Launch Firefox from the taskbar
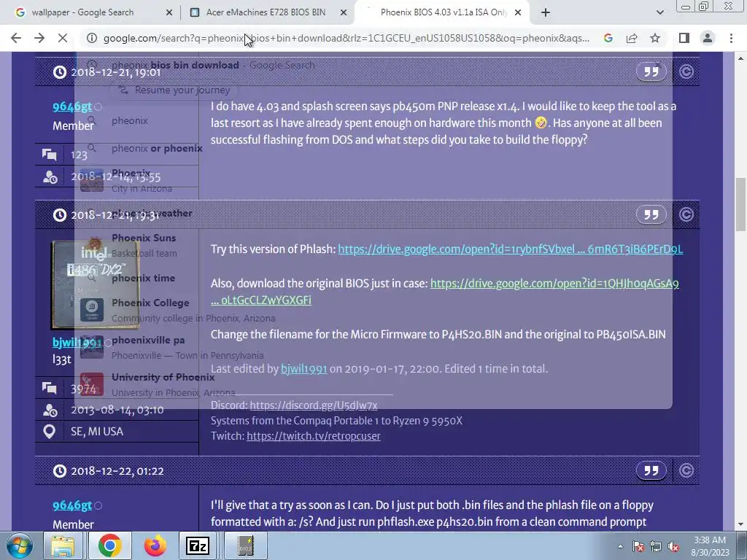747x560 pixels. 155,545
